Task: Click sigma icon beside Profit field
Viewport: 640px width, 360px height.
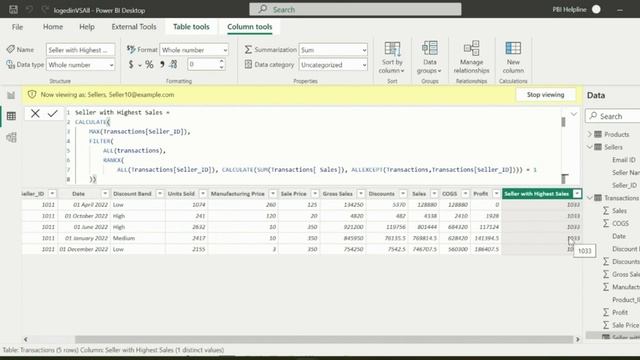Action: 606,312
